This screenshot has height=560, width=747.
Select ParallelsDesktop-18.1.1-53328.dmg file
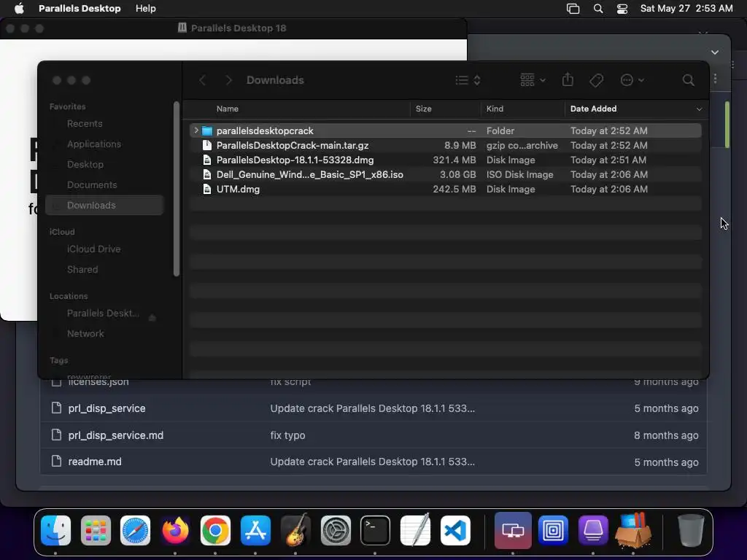tap(445, 160)
